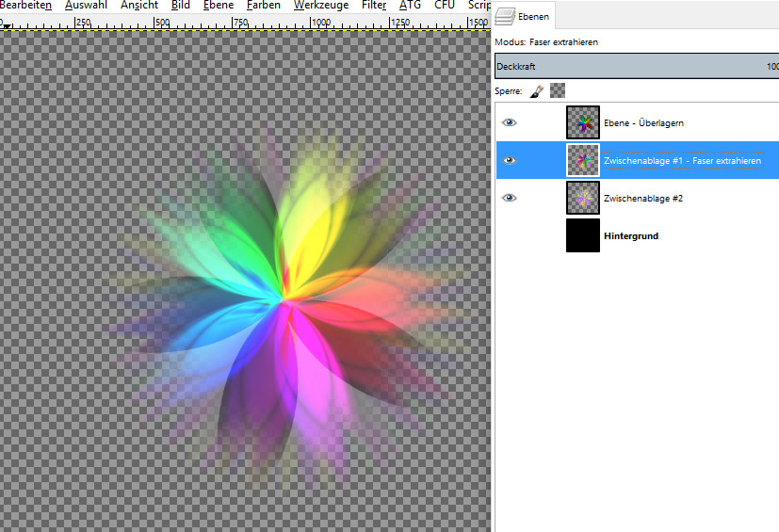Open the Werkzeuge menu
The height and width of the screenshot is (532, 779).
320,6
